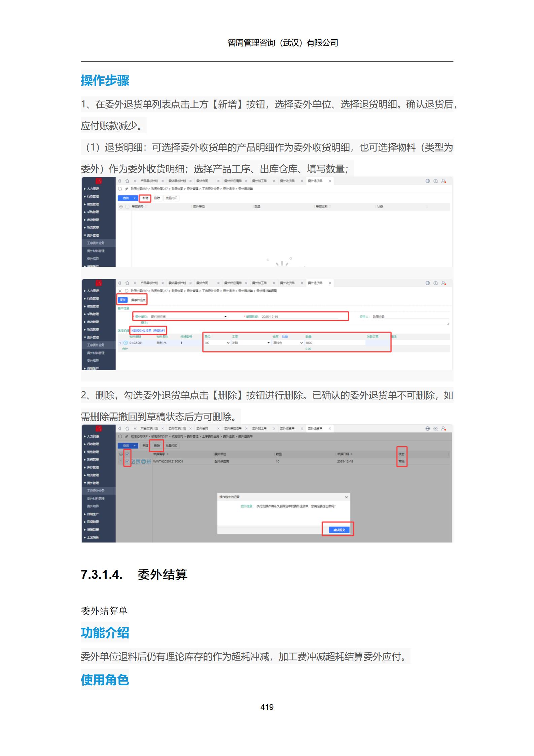Close the 委外退货单 tab in the empty-list screenshot
Viewport: 534px width, 756px height.
click(x=330, y=181)
